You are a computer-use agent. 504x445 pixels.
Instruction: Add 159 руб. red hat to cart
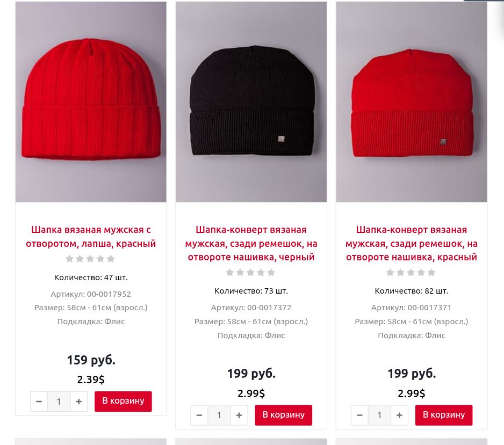(x=123, y=402)
